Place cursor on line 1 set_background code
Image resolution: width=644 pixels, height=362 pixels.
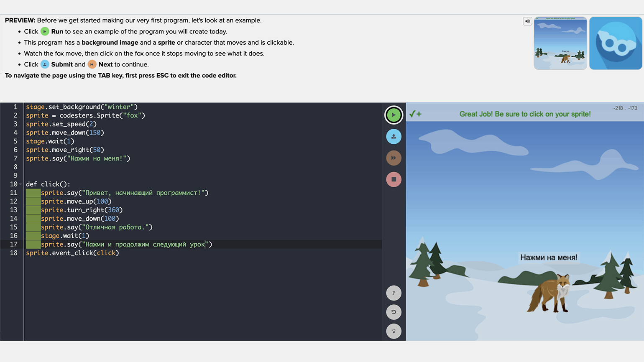pos(82,107)
